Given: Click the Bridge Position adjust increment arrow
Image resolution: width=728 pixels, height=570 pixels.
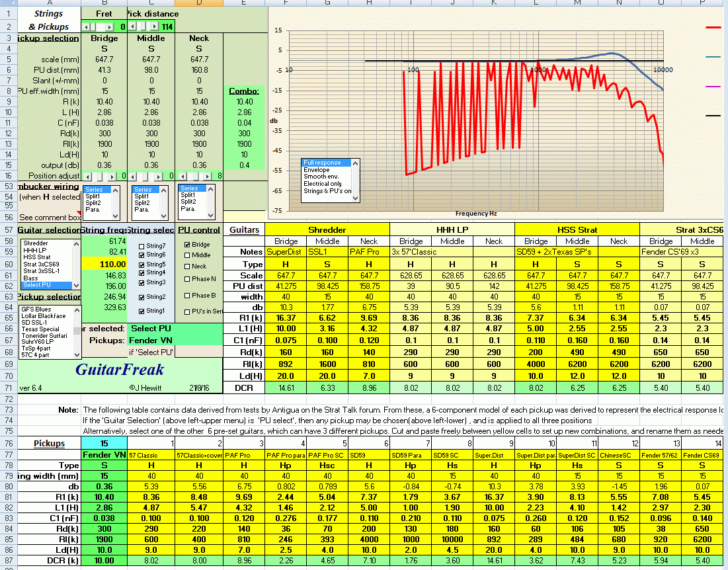Looking at the screenshot, I should pyautogui.click(x=112, y=175).
